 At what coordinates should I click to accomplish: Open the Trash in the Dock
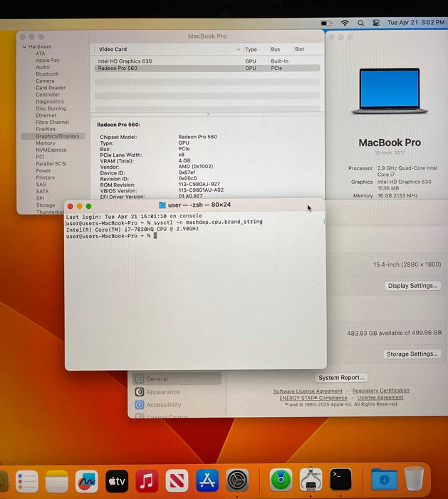pyautogui.click(x=414, y=478)
